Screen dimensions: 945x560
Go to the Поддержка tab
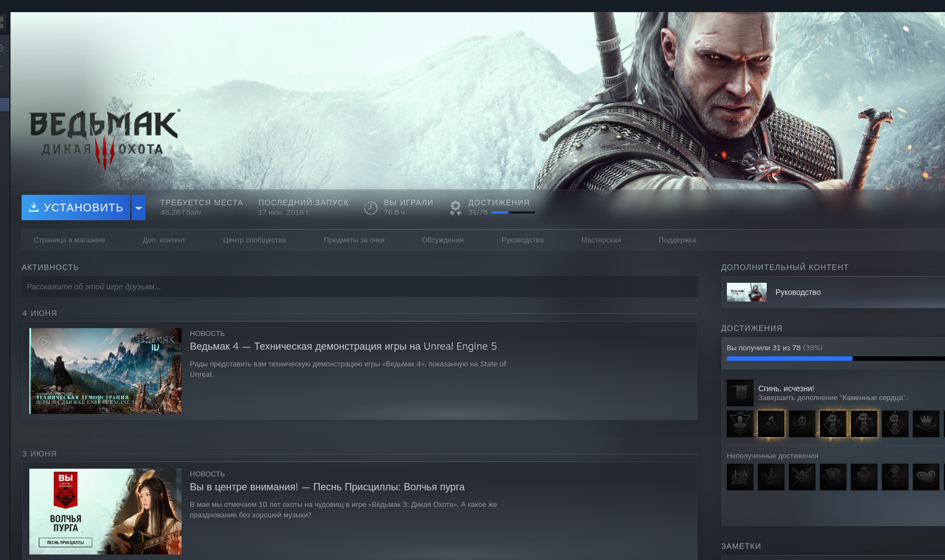pos(678,240)
